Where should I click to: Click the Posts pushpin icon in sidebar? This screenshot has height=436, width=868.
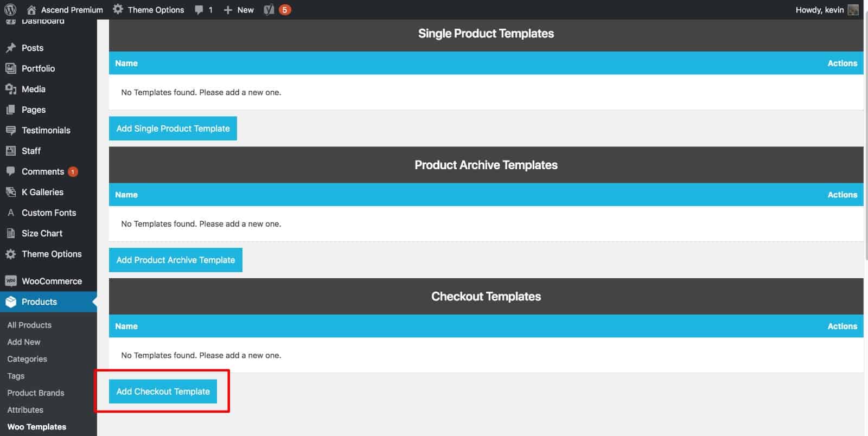[10, 48]
